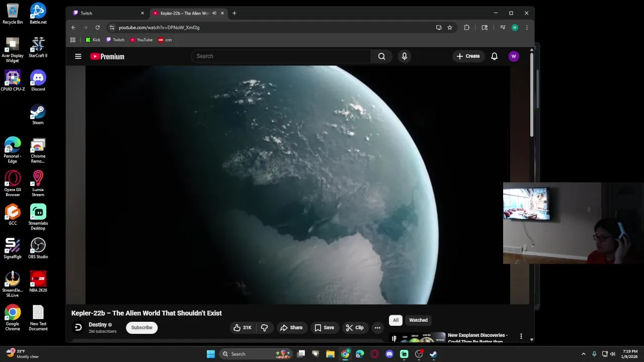Open the cnn bookmark
Viewport: 644px width, 362px height.
(x=165, y=40)
